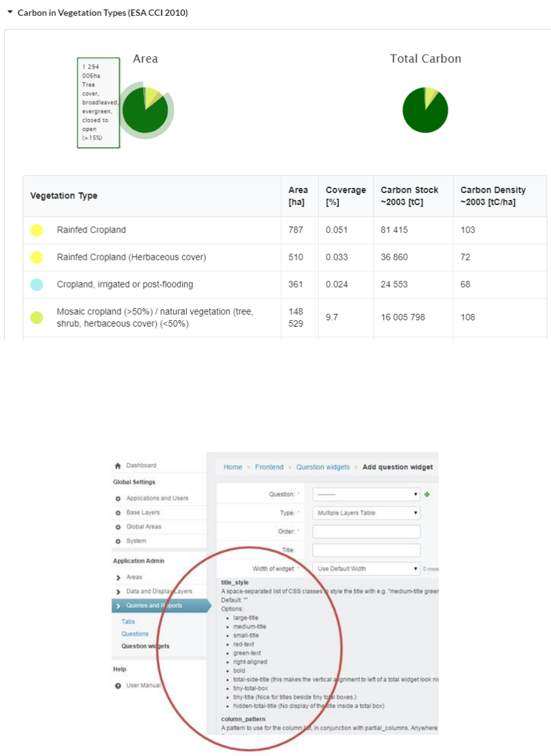Click the User Manual help icon
The height and width of the screenshot is (756, 551).
(118, 685)
